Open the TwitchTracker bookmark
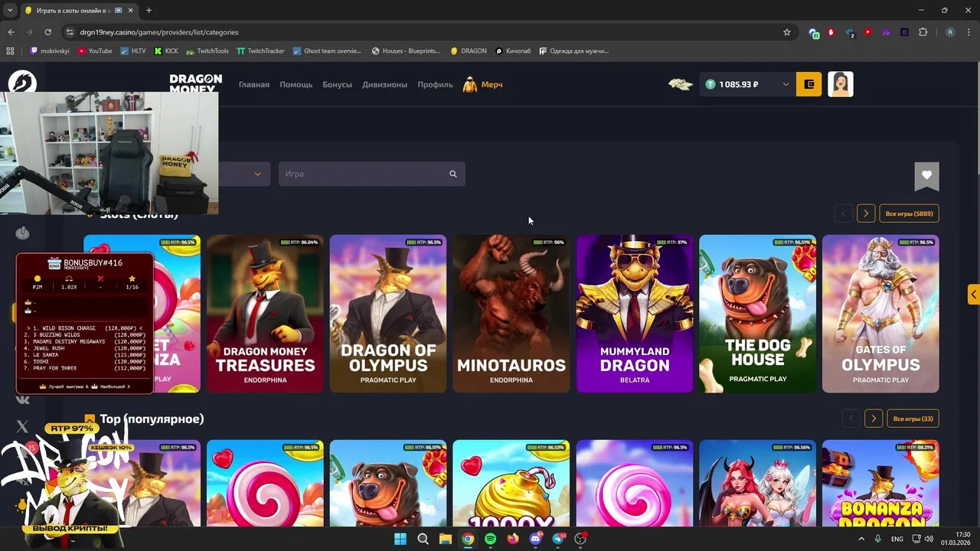 pos(261,51)
